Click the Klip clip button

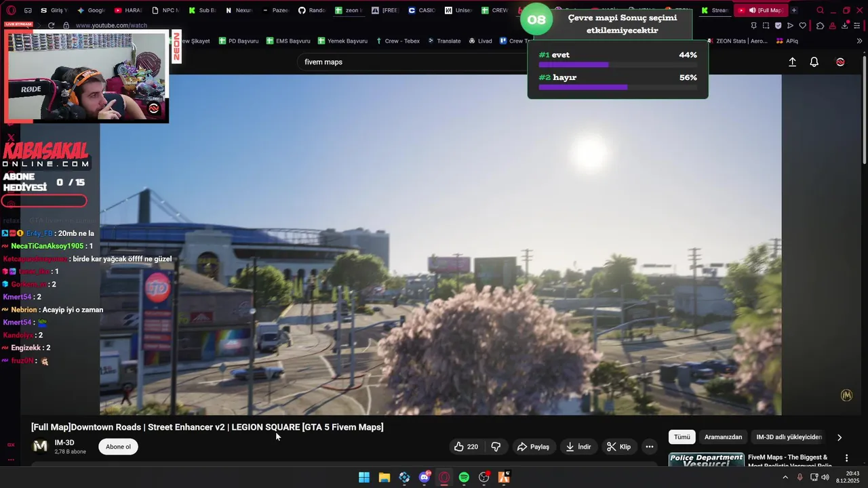click(x=618, y=447)
